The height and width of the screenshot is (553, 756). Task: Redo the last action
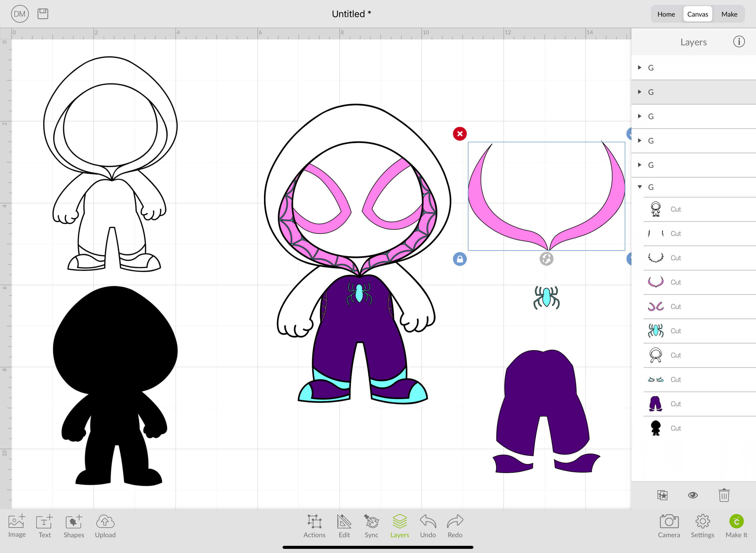point(455,526)
